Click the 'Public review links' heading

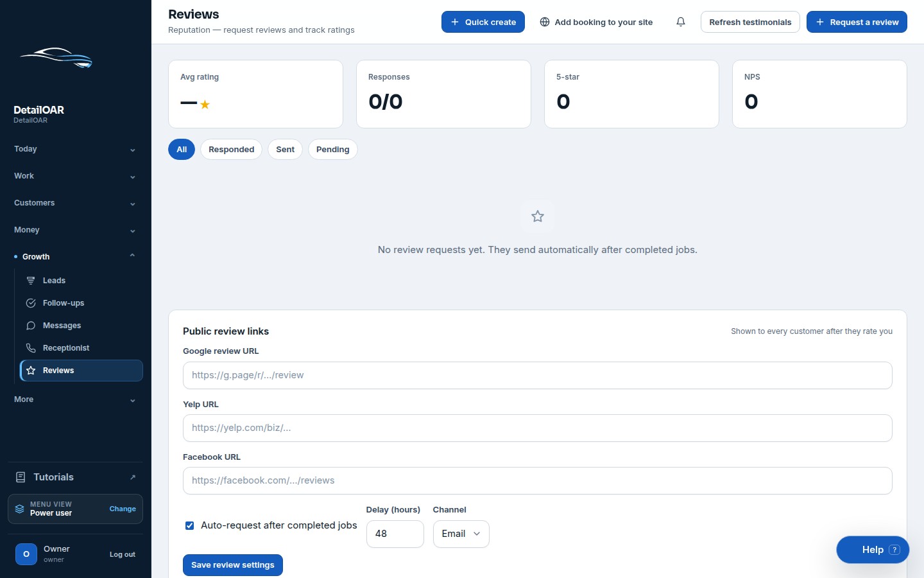point(226,331)
